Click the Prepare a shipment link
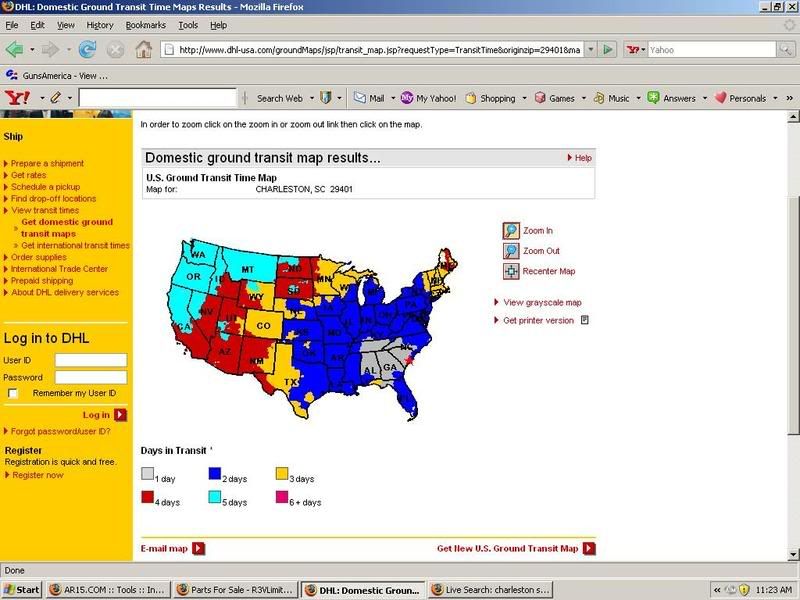 click(47, 163)
